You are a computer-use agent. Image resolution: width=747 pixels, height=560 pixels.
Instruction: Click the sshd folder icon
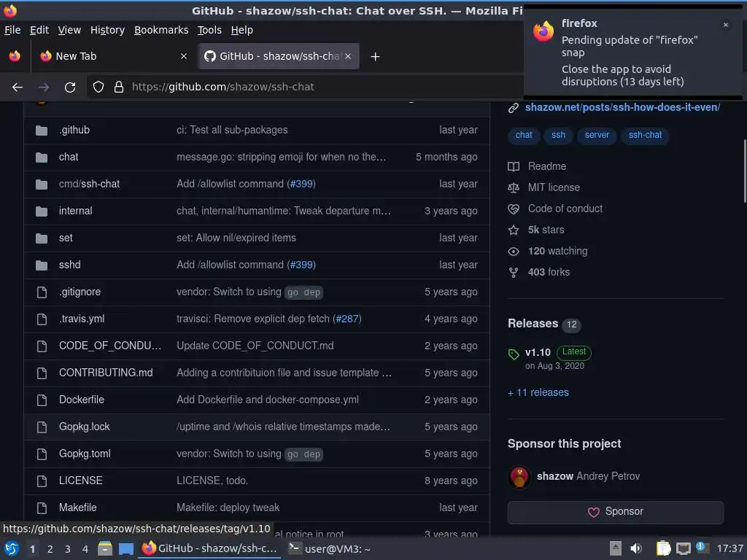click(42, 265)
